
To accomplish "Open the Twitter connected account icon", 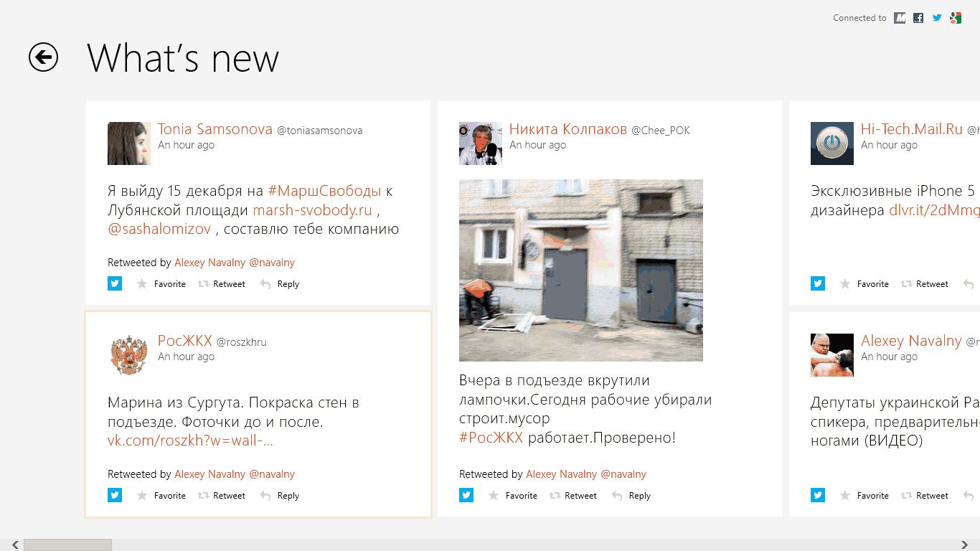I will 937,18.
